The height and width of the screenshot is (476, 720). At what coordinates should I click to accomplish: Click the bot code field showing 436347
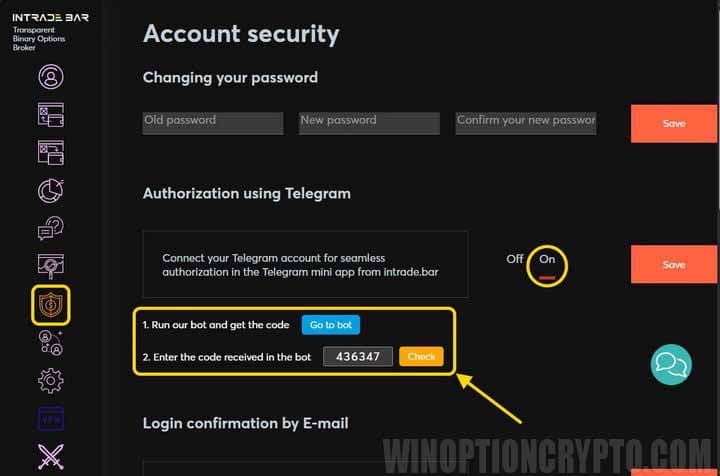point(358,357)
